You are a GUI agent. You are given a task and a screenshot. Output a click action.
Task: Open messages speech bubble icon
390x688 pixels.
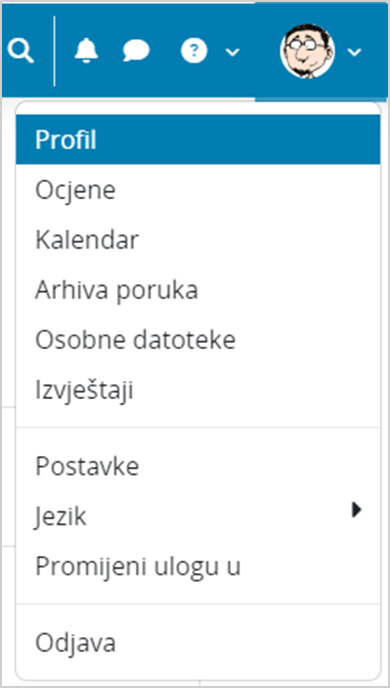click(x=136, y=51)
